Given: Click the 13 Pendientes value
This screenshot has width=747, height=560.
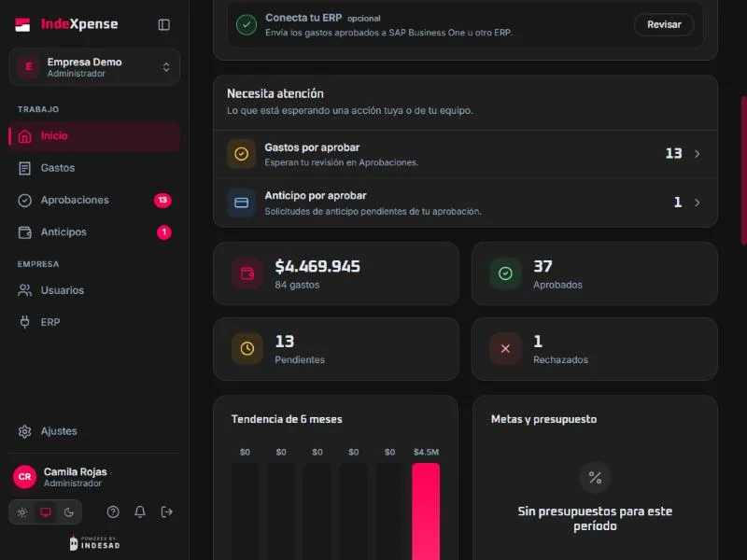Looking at the screenshot, I should [x=285, y=342].
